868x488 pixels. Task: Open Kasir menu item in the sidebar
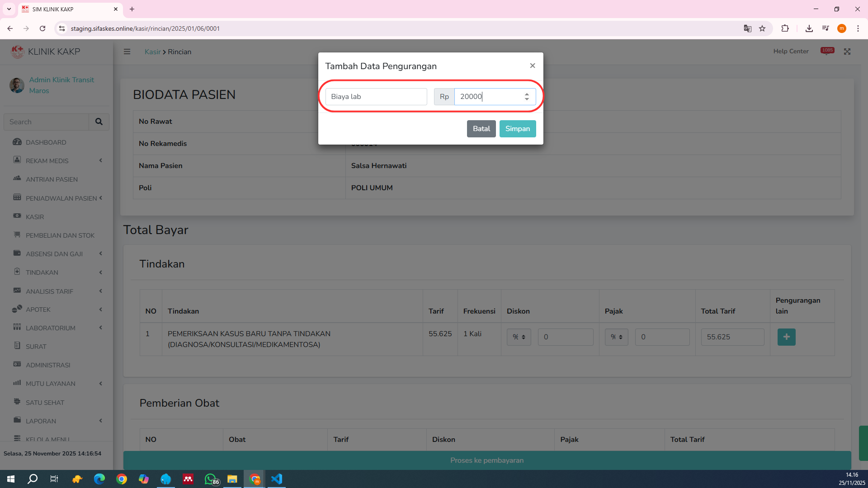pyautogui.click(x=35, y=217)
